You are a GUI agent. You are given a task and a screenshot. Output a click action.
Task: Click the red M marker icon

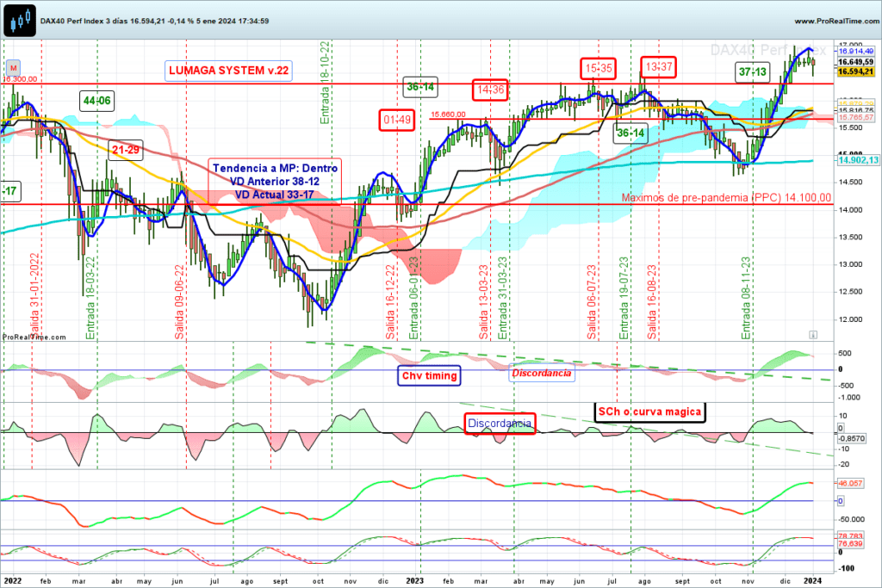point(13,68)
